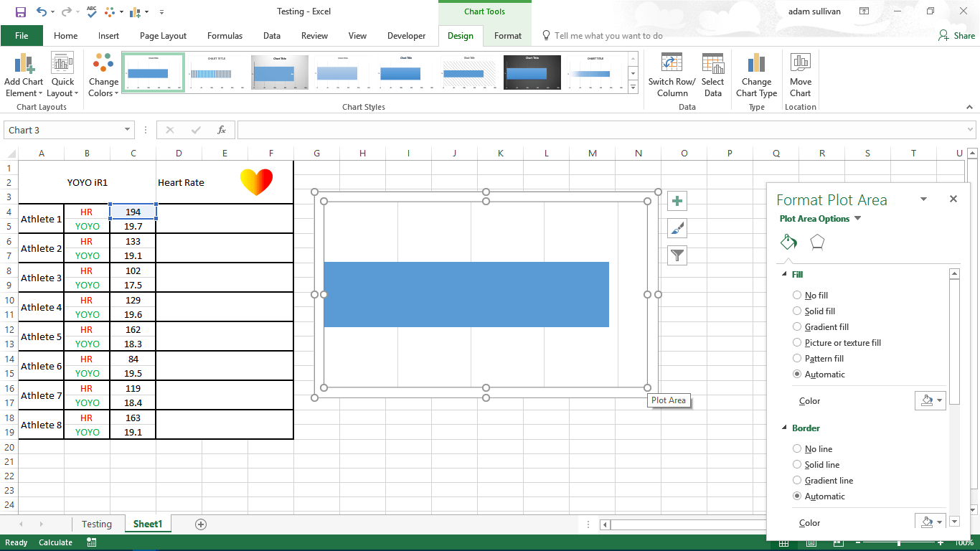Open the Format ribbon tab
This screenshot has width=980, height=551.
[508, 36]
